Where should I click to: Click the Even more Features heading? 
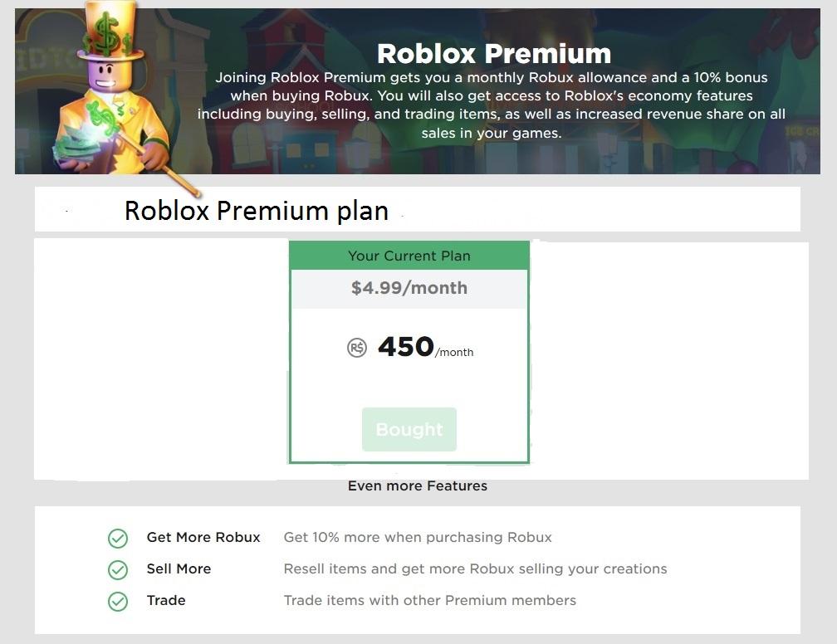click(x=417, y=485)
